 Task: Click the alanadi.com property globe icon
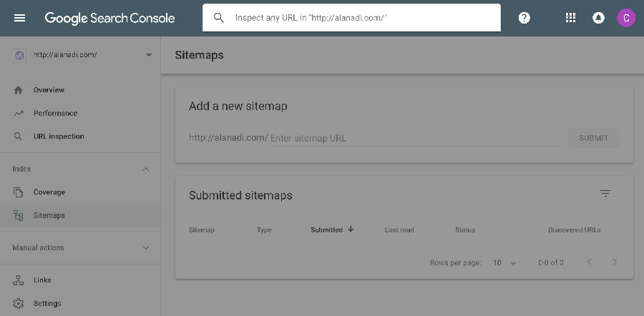point(19,55)
